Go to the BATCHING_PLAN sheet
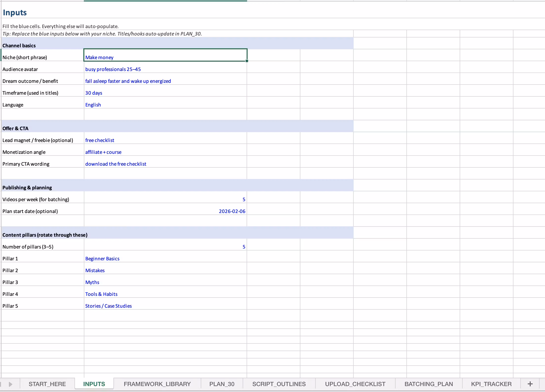 point(429,384)
